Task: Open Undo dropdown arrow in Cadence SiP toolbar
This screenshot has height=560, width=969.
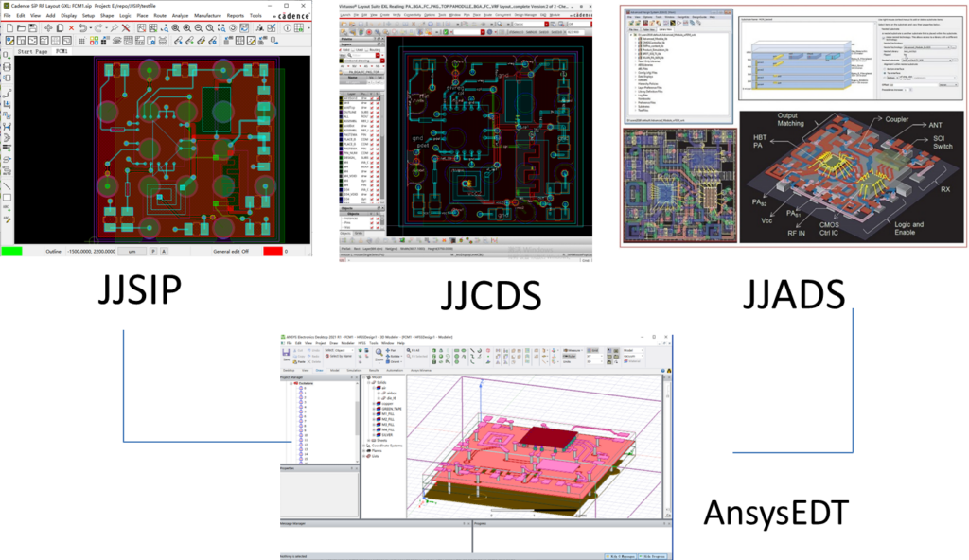Action: pyautogui.click(x=91, y=27)
